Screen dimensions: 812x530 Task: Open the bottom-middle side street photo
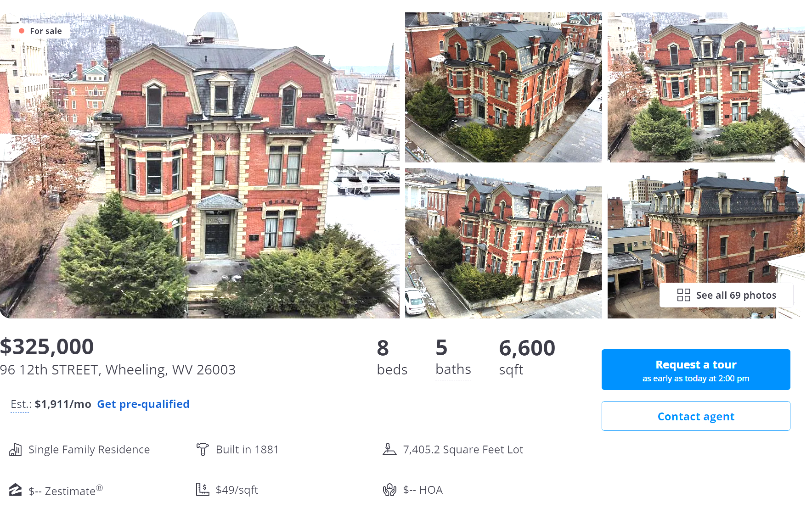click(503, 243)
